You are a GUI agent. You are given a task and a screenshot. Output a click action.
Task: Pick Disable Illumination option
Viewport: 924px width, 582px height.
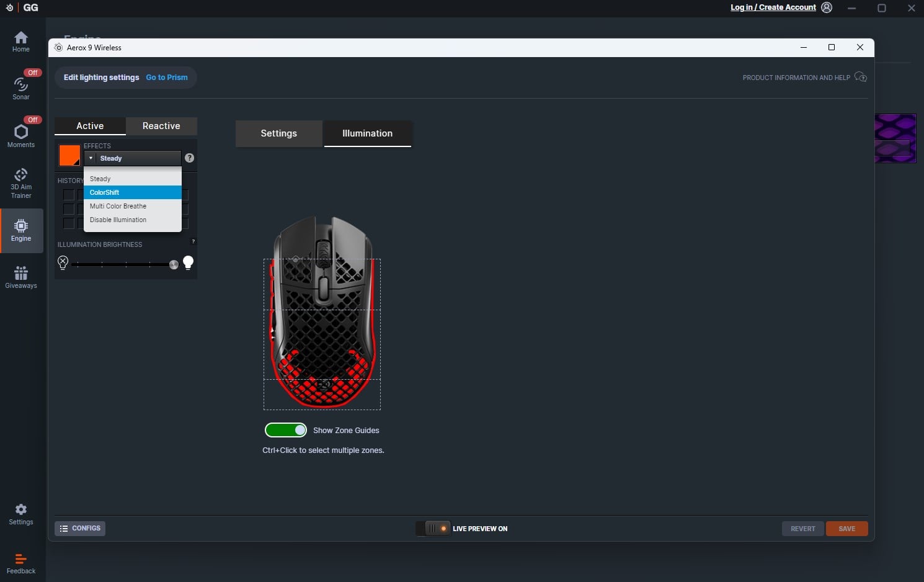(132, 220)
